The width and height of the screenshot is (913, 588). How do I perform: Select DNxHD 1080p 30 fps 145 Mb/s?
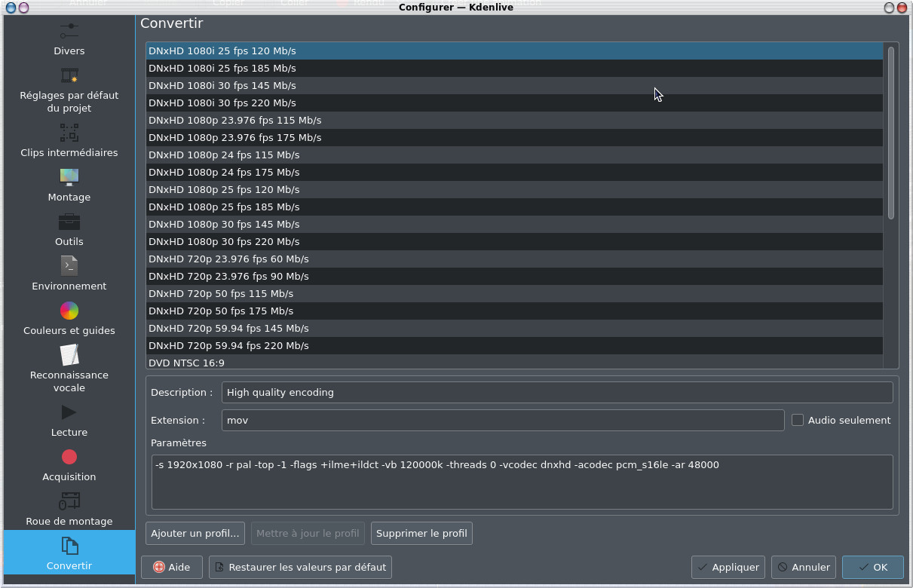click(514, 224)
